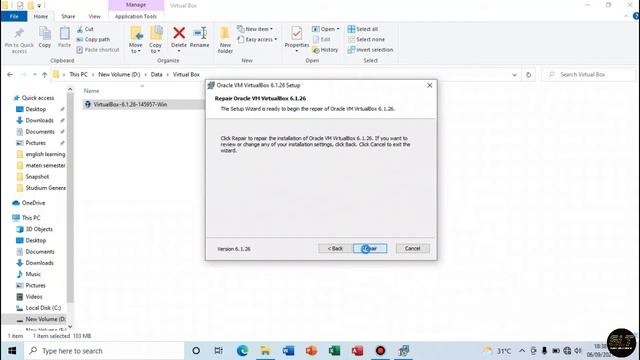Open the Windows Start menu
The image size is (640, 360).
pos(12,351)
